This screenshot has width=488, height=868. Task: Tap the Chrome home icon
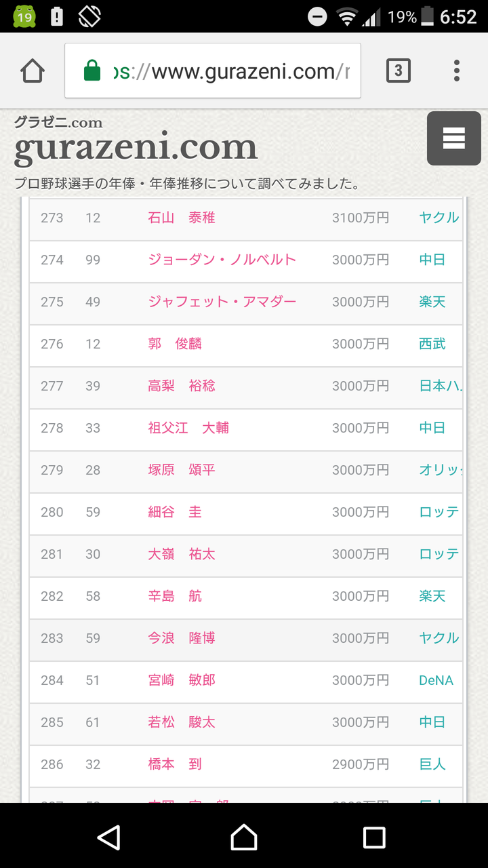[x=33, y=71]
